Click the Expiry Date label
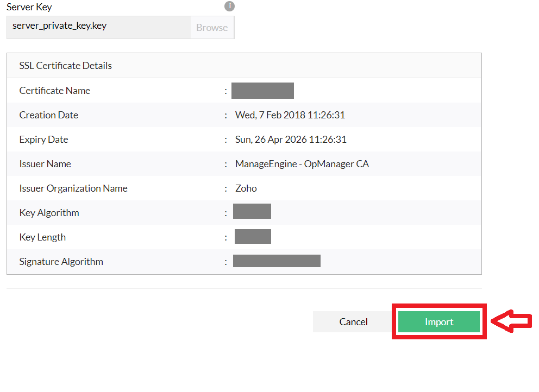Image resolution: width=539 pixels, height=392 pixels. pos(43,139)
